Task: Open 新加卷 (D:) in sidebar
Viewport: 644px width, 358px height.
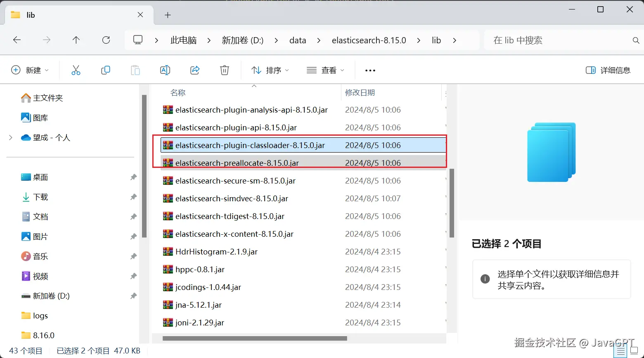Action: click(45, 296)
